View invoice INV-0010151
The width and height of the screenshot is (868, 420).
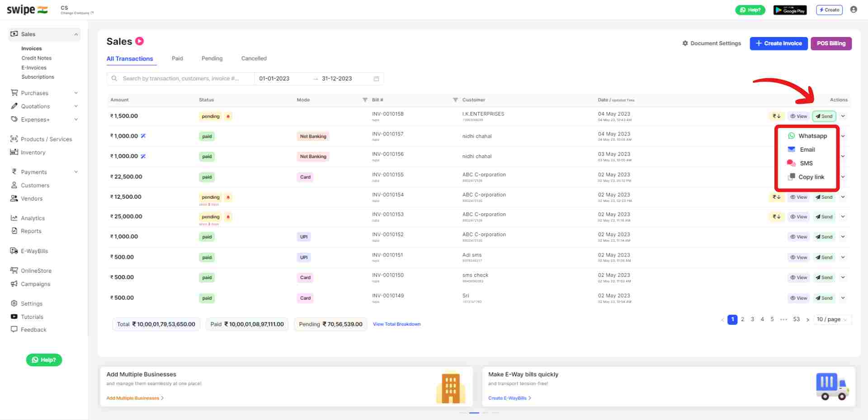point(799,257)
